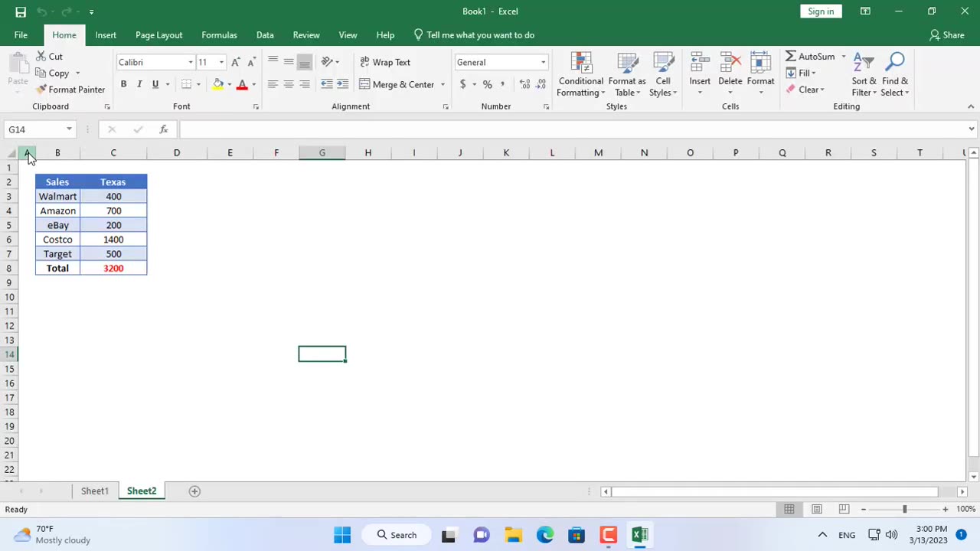Toggle bottom vertical alignment
This screenshot has height=551, width=980.
pyautogui.click(x=305, y=62)
